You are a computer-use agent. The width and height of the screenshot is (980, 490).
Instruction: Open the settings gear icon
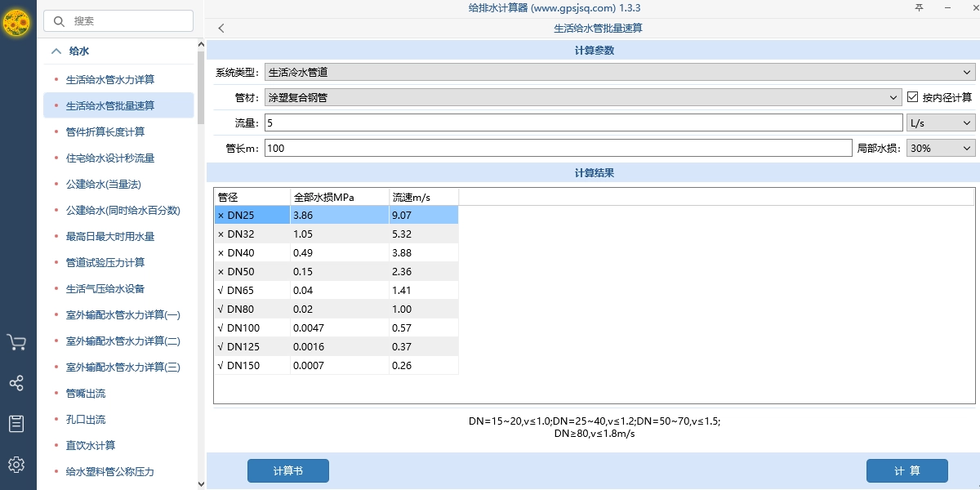[16, 465]
